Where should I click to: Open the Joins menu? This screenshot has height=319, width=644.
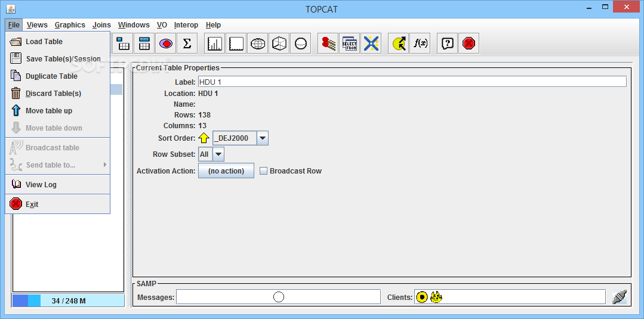[101, 25]
